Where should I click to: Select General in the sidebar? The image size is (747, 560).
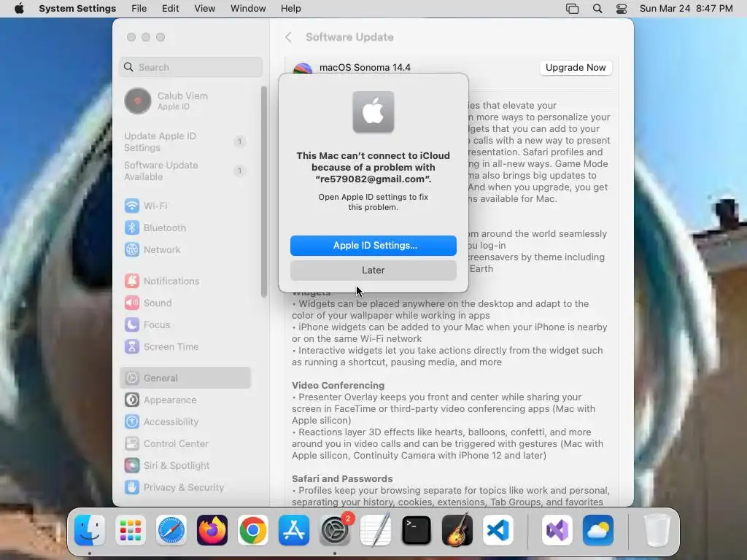(x=185, y=378)
